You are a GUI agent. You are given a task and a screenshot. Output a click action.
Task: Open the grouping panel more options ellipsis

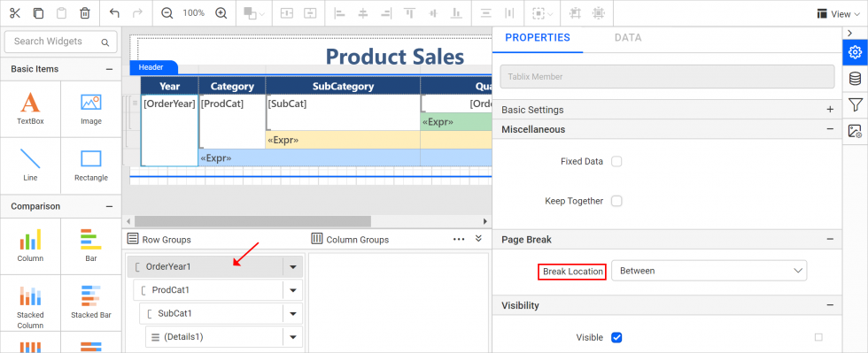[x=459, y=239]
